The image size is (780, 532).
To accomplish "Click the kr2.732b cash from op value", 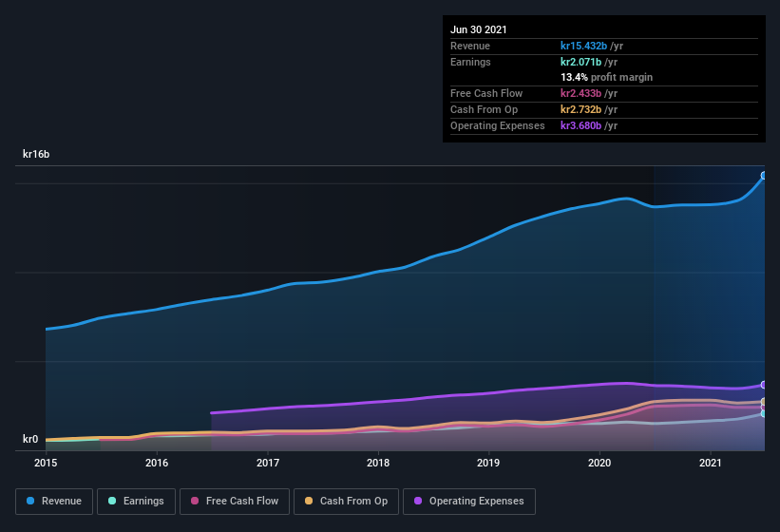I will pos(581,109).
